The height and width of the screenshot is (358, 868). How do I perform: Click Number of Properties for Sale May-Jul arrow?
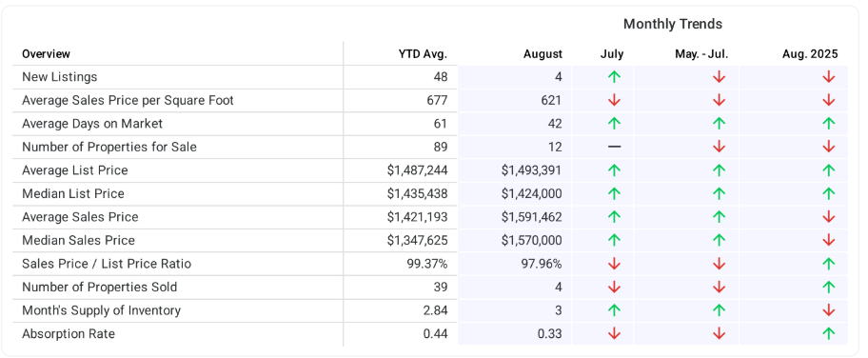click(x=719, y=147)
